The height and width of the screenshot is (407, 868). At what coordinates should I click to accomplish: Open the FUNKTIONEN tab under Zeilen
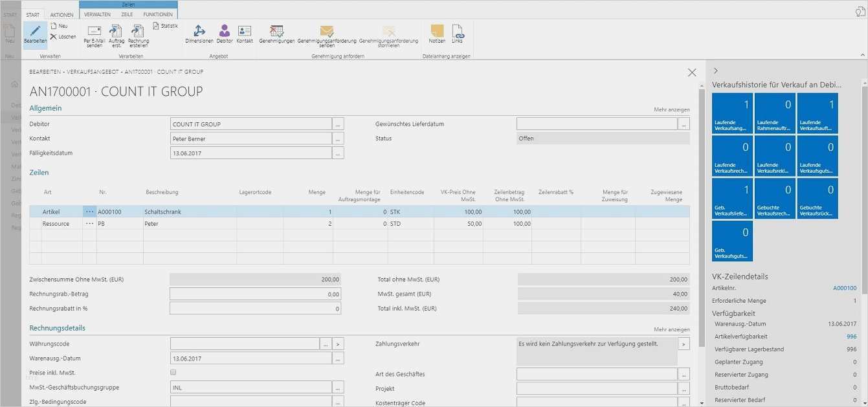click(158, 14)
